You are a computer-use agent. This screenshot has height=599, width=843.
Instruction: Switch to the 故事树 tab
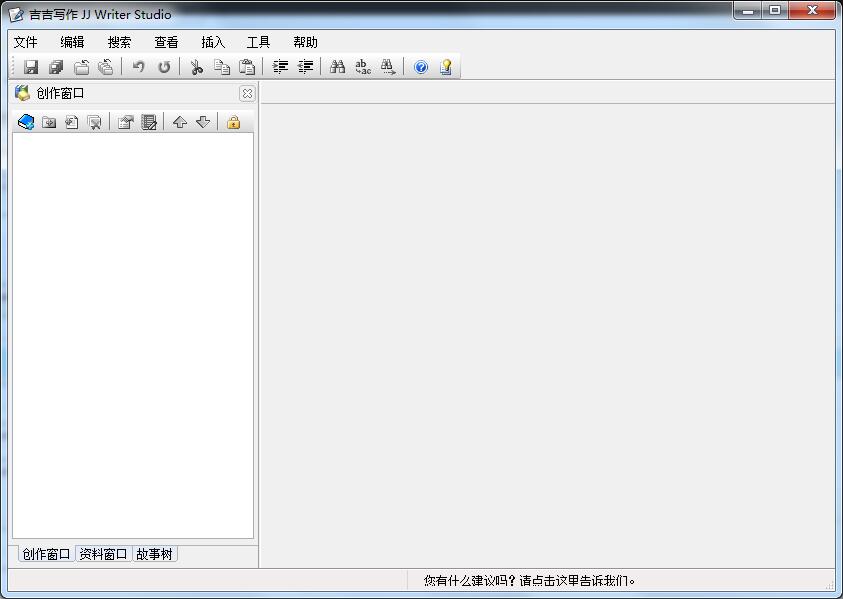(x=155, y=553)
